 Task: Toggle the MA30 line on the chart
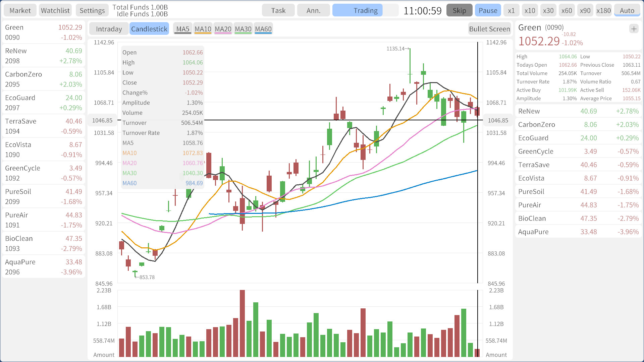pyautogui.click(x=243, y=28)
